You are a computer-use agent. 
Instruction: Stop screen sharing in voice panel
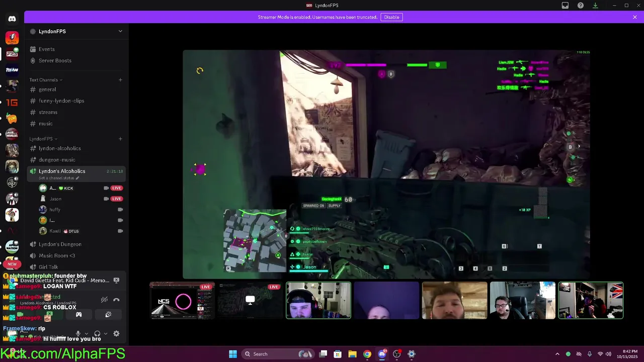(49, 315)
